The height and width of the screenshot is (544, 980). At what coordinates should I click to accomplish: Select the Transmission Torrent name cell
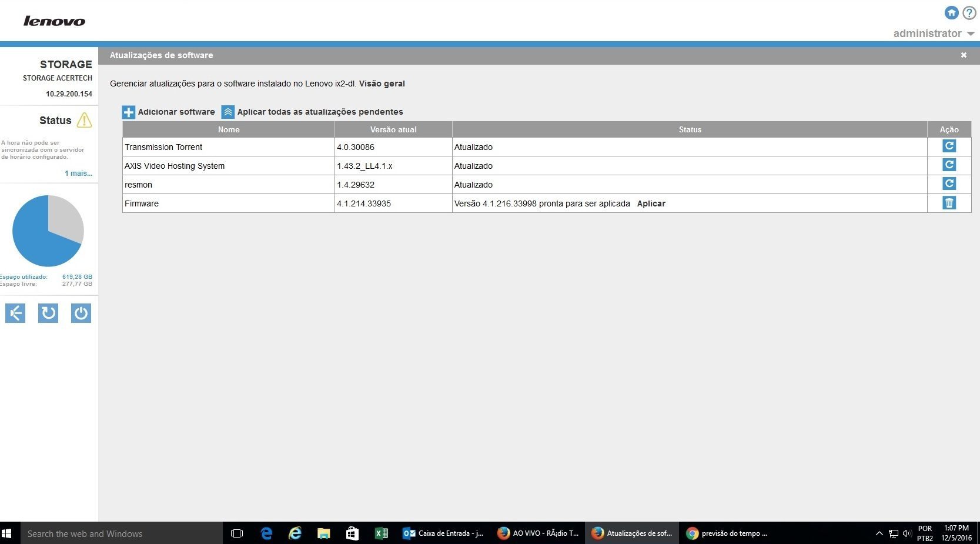pyautogui.click(x=229, y=147)
